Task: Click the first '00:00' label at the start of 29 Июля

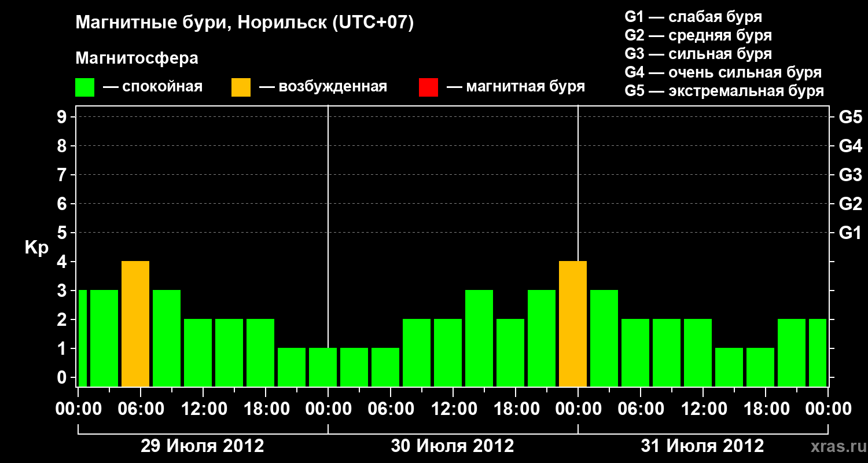Action: pos(78,409)
